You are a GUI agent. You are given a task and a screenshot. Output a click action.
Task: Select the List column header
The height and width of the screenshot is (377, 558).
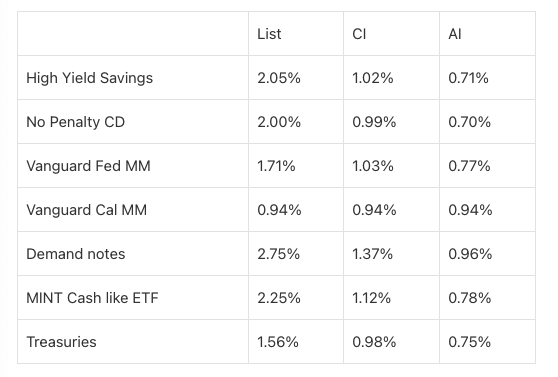click(269, 34)
